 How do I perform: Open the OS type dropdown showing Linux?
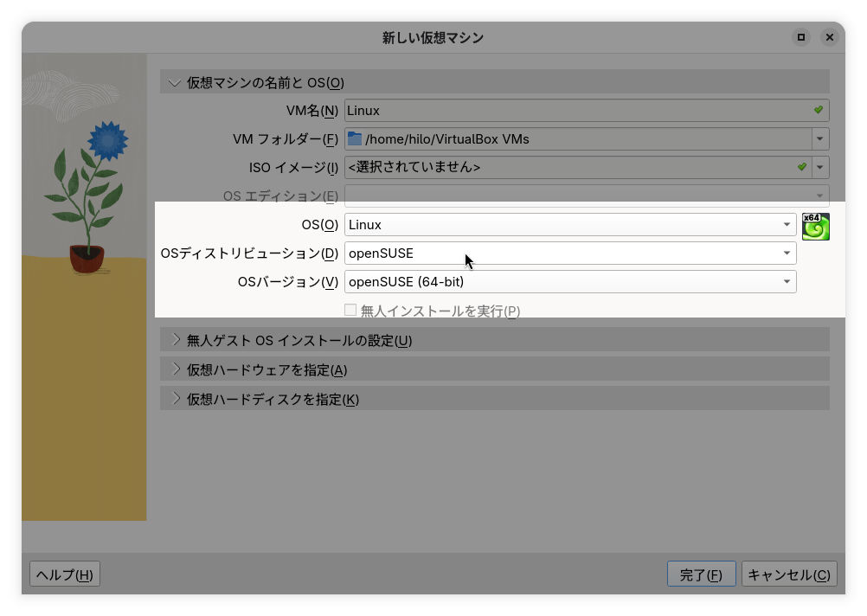tap(570, 224)
